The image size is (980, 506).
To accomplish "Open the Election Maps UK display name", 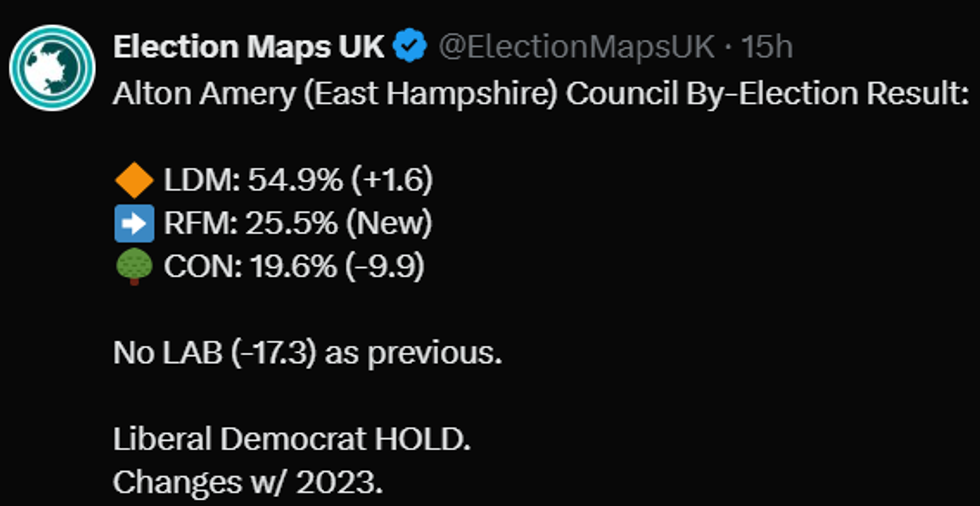I will point(248,46).
